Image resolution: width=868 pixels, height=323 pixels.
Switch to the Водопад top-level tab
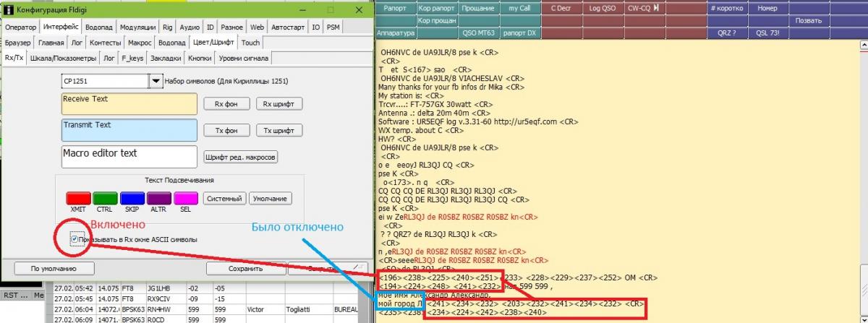(98, 27)
